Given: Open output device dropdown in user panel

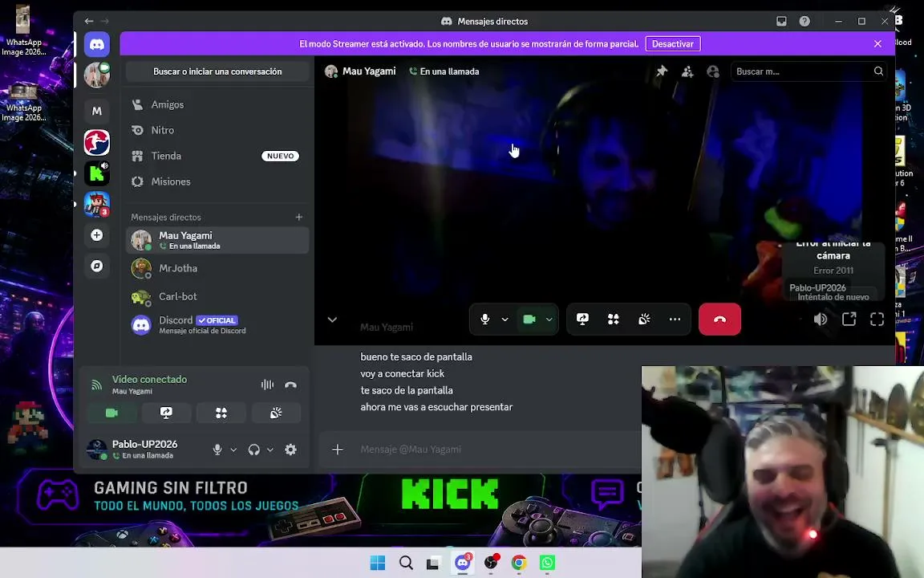Looking at the screenshot, I should point(269,450).
